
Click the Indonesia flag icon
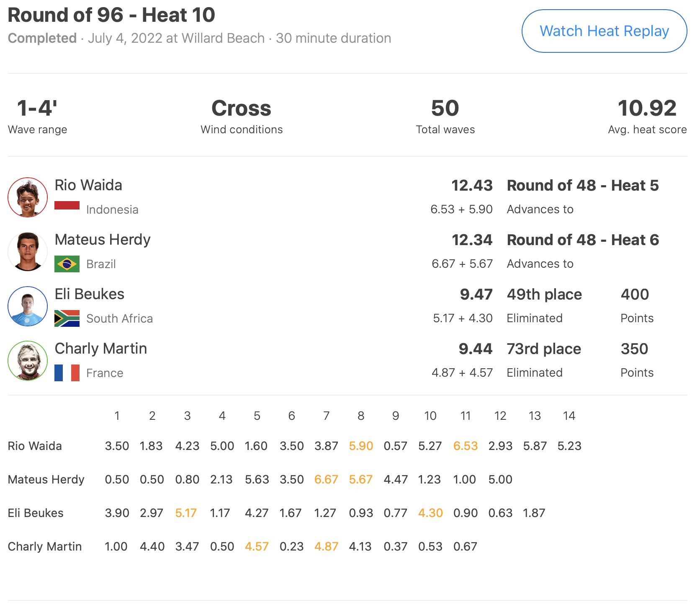(x=67, y=206)
